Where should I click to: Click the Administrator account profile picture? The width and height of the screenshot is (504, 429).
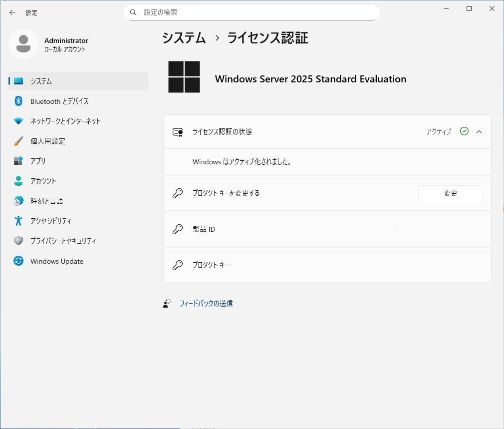(x=23, y=44)
